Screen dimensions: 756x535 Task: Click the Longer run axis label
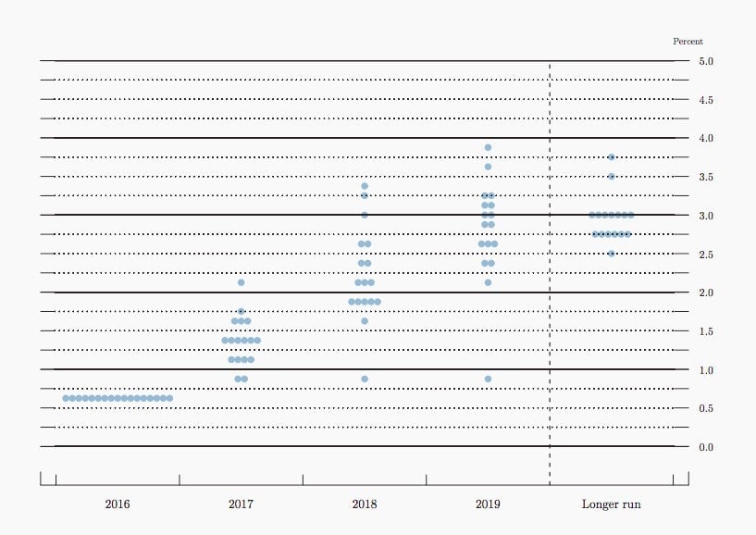611,504
